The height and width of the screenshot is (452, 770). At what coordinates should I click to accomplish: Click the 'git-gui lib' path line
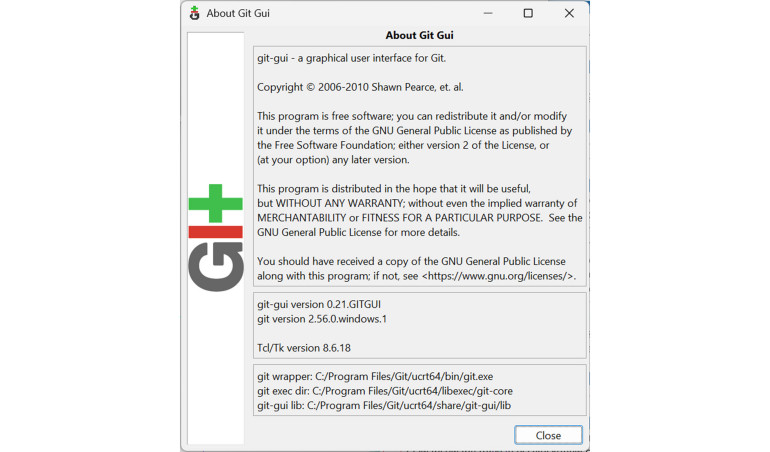384,406
